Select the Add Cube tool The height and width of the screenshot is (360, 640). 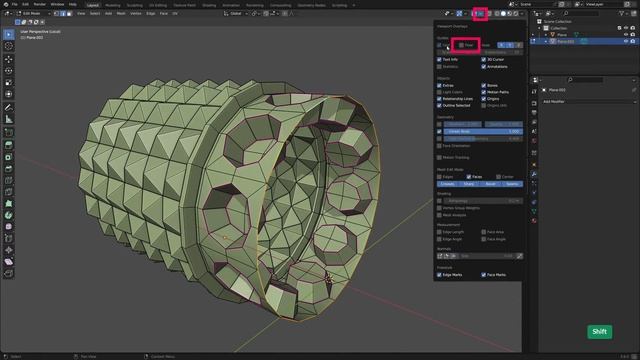click(9, 132)
